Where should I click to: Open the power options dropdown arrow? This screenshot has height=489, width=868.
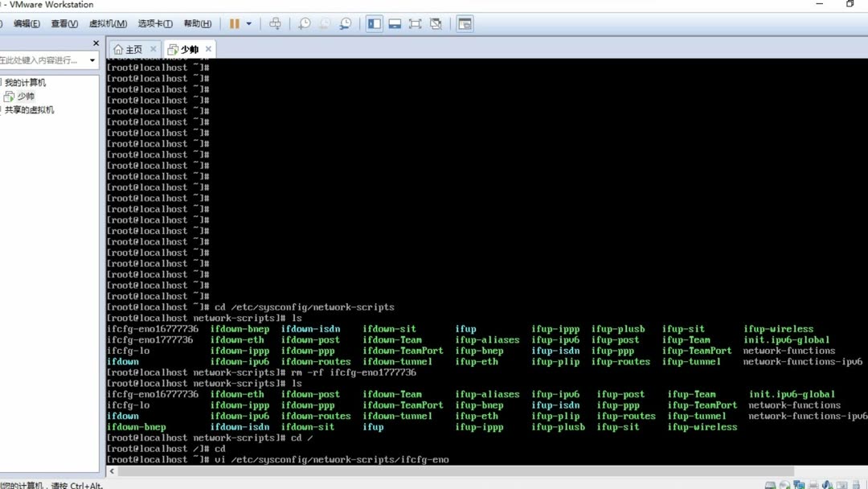click(x=248, y=23)
